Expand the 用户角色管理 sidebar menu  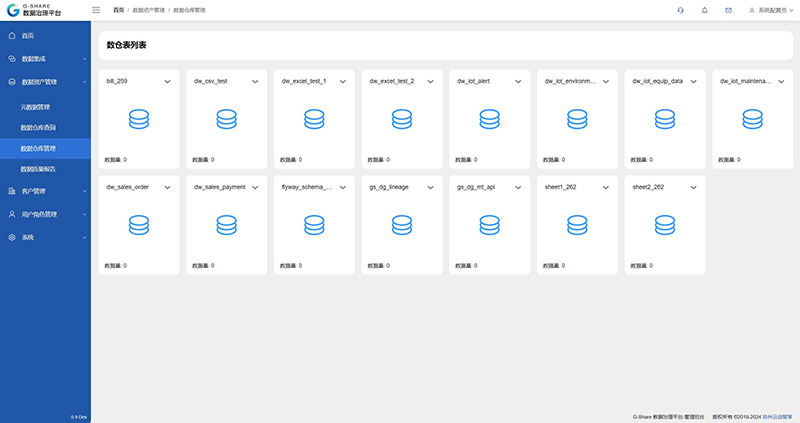click(x=46, y=214)
